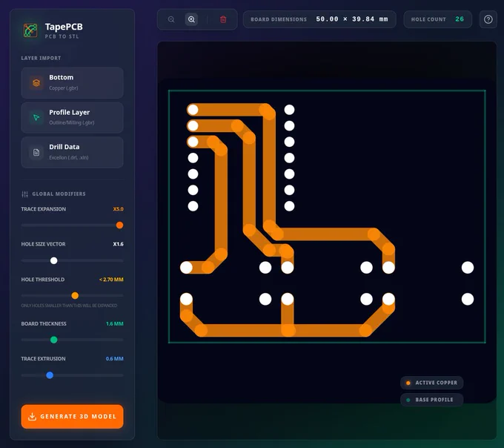The width and height of the screenshot is (504, 448).
Task: Click the 0.6 MM trace extrusion value
Action: tap(115, 358)
